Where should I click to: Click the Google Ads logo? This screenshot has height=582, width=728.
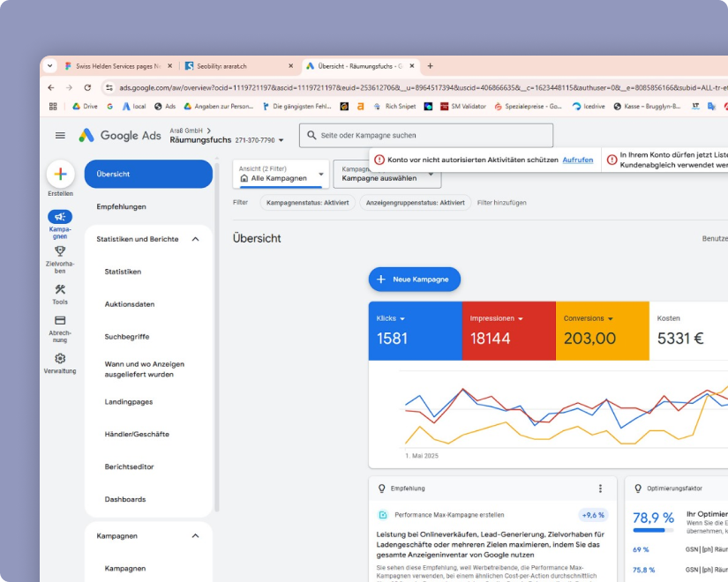coord(120,136)
